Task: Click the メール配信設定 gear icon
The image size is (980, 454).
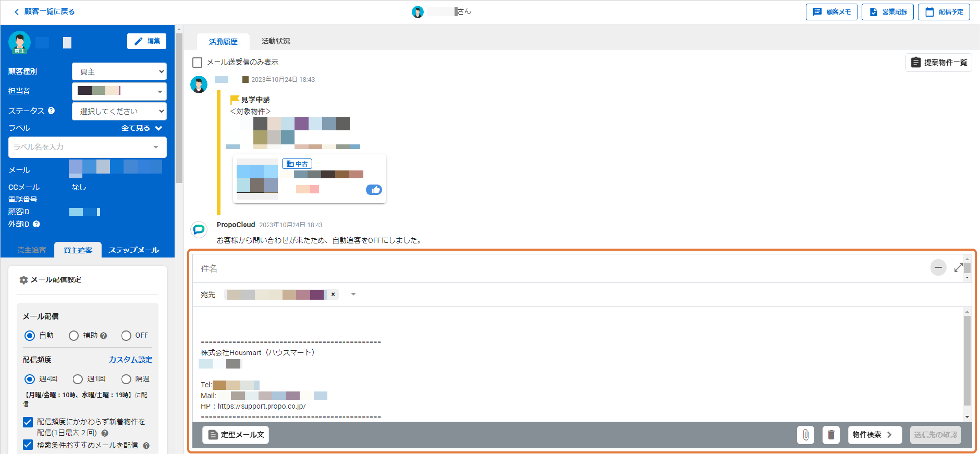Action: pyautogui.click(x=24, y=280)
